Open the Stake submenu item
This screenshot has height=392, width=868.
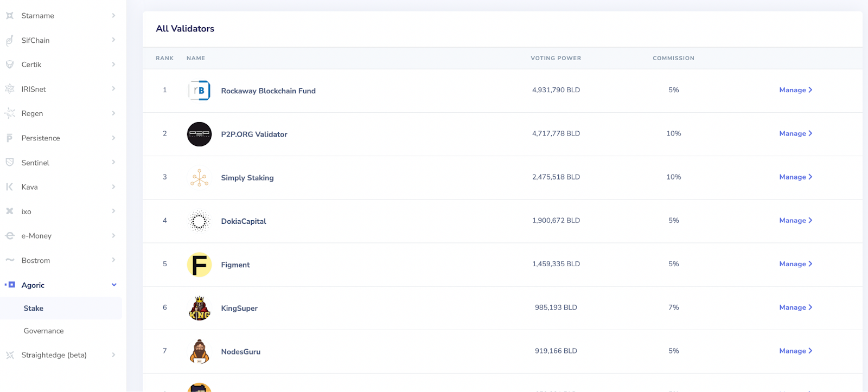61,308
